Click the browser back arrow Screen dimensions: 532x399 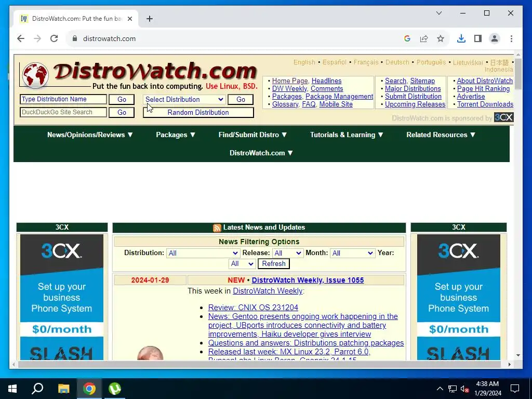click(x=21, y=38)
